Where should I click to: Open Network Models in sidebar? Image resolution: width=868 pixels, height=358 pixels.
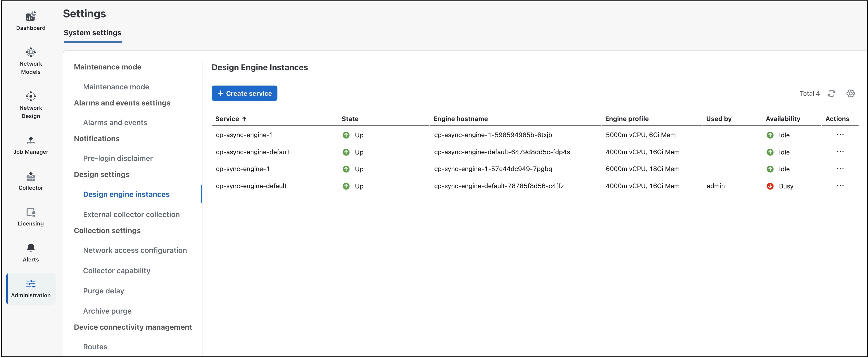[31, 61]
